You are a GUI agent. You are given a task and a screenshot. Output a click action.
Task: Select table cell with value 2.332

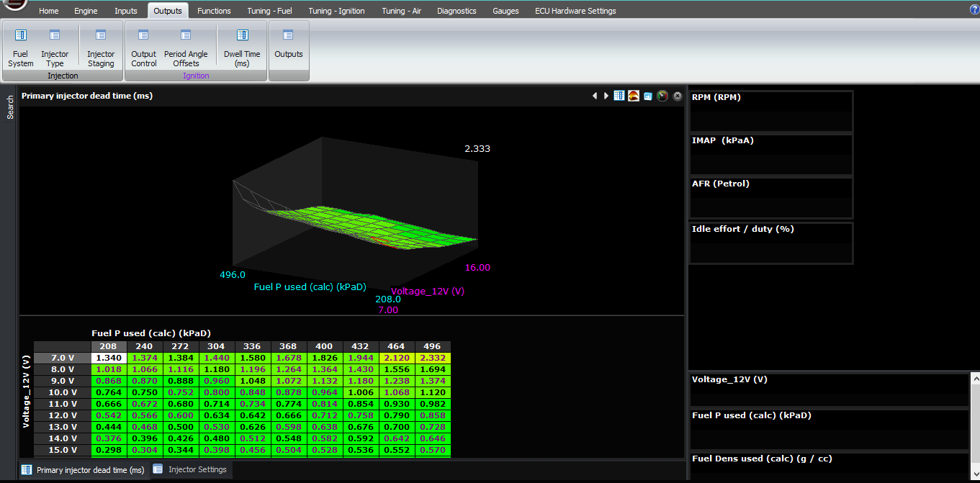point(433,358)
